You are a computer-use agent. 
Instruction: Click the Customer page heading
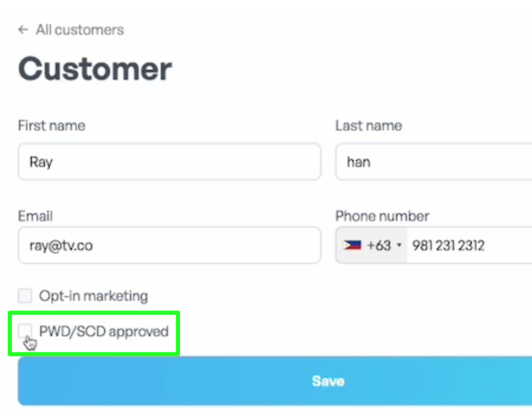[x=95, y=69]
